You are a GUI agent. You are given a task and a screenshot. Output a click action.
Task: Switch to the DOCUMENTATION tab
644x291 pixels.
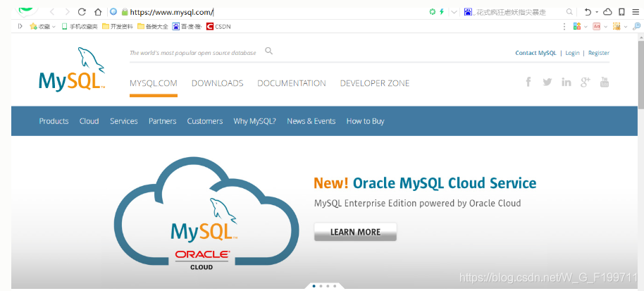tap(292, 83)
